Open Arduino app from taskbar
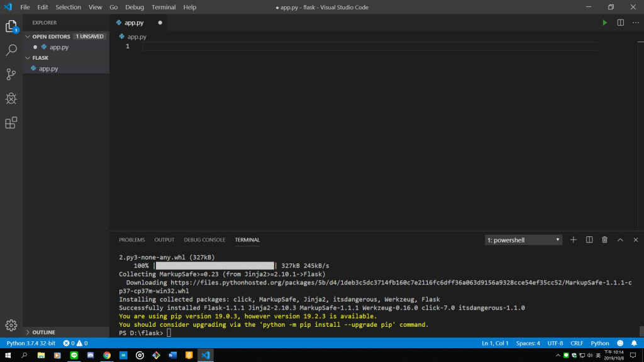This screenshot has width=644, height=362. (123, 355)
